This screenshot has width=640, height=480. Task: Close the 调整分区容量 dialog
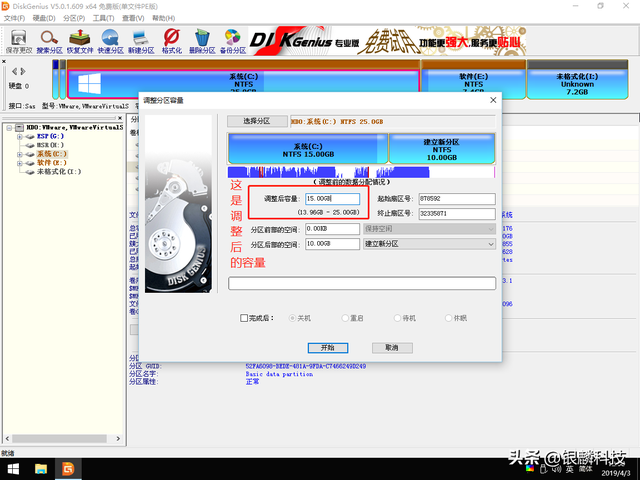click(493, 100)
